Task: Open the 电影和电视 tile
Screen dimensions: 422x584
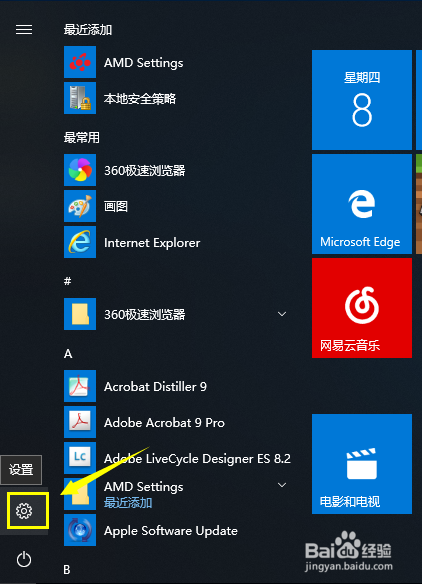Action: coord(362,464)
